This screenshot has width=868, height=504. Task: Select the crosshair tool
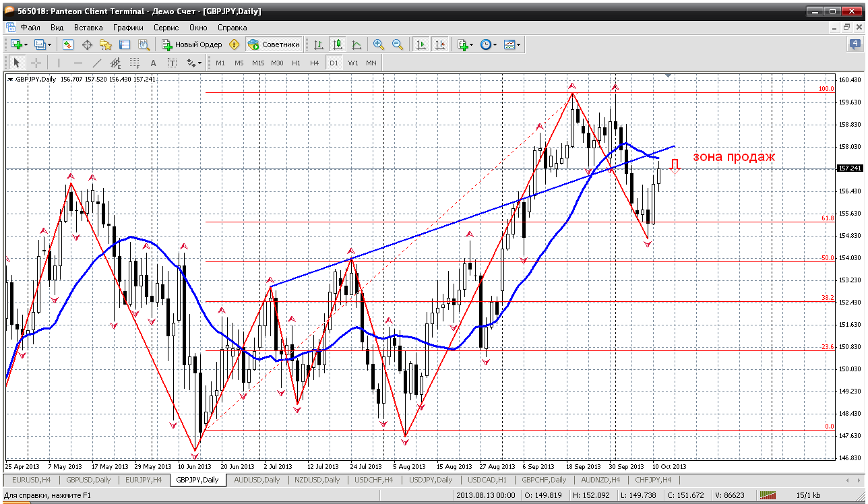36,63
